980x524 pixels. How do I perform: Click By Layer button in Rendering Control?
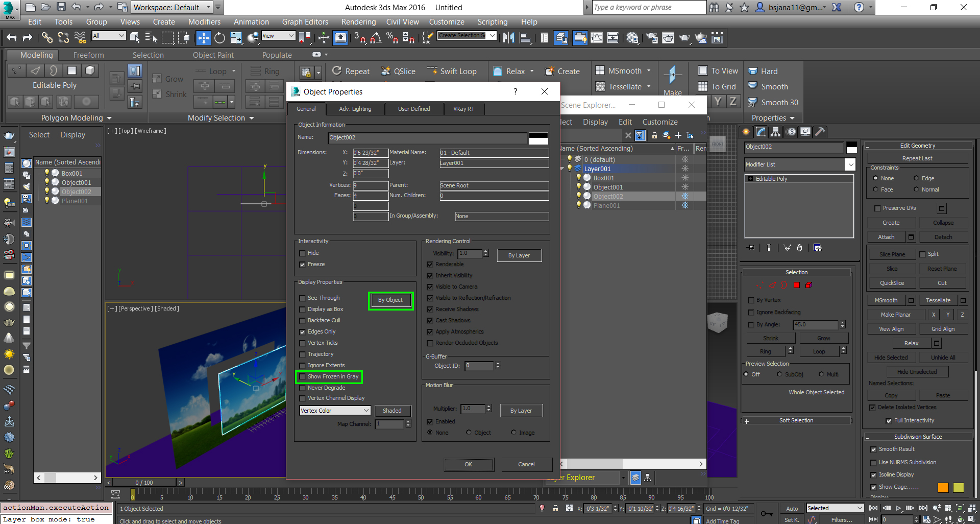(519, 255)
